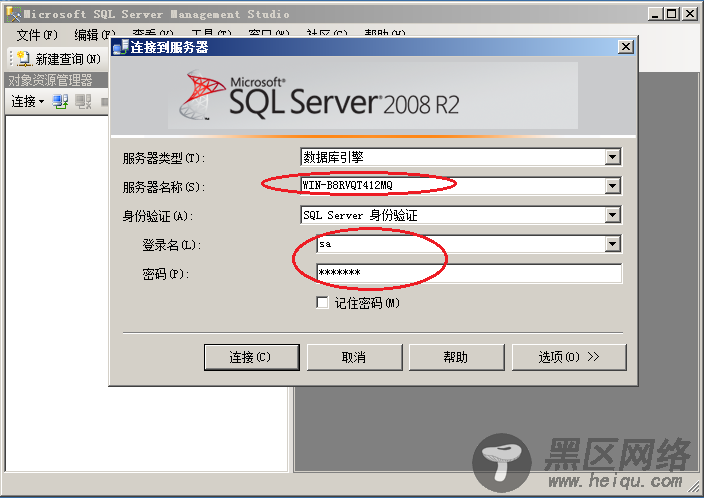Click the 密码 password field
The height and width of the screenshot is (498, 704).
(469, 273)
